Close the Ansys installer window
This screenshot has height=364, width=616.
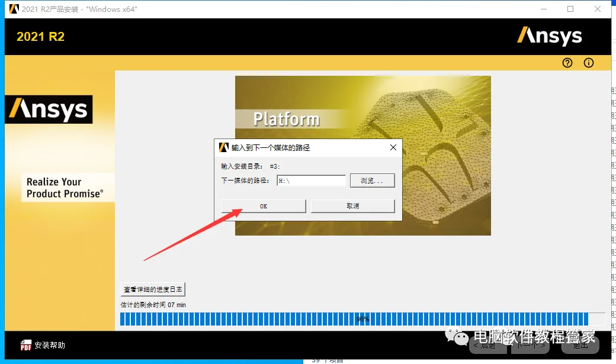[598, 9]
